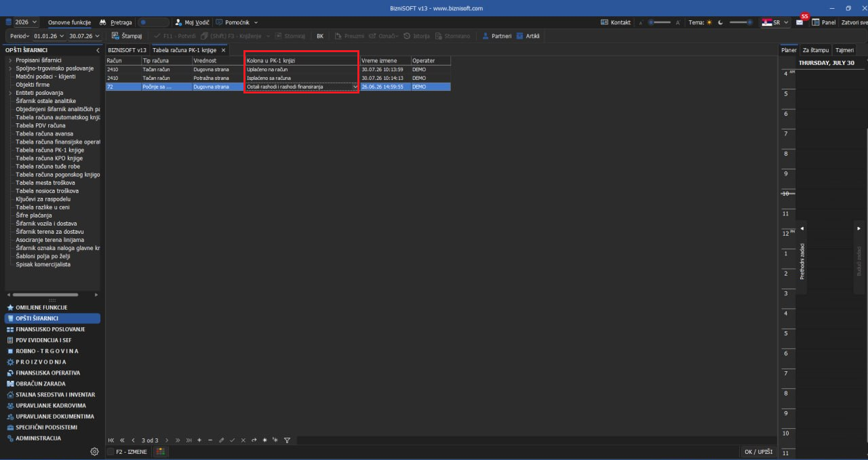The width and height of the screenshot is (868, 460).
Task: Click the filter funnel icon in navigator
Action: point(287,440)
